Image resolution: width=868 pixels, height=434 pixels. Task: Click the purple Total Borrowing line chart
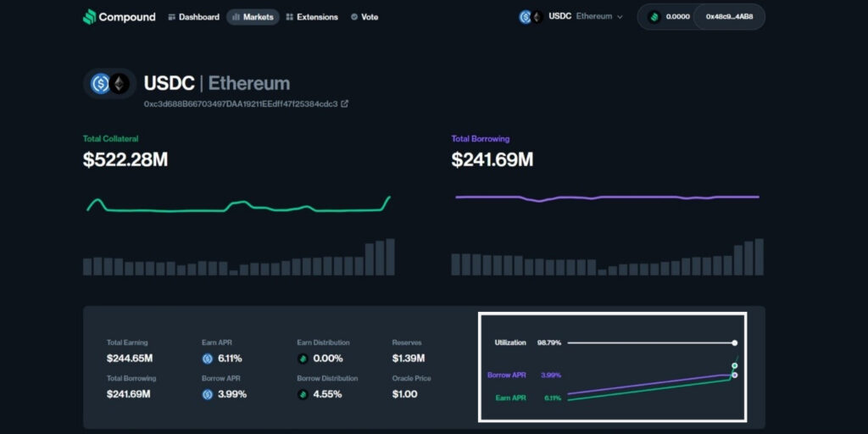pyautogui.click(x=607, y=198)
